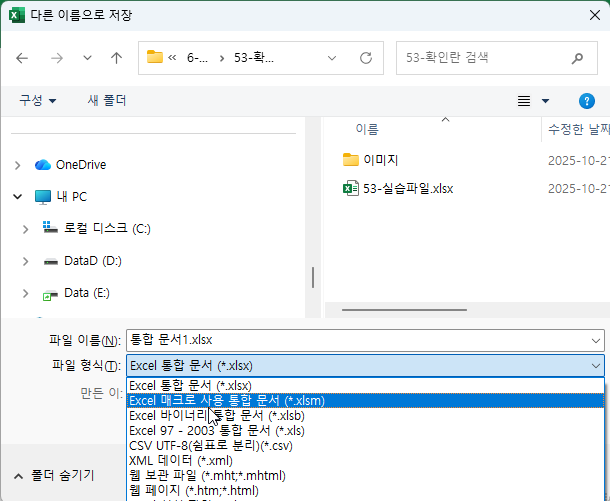Open the address bar history dropdown
The image size is (610, 501).
[x=332, y=58]
